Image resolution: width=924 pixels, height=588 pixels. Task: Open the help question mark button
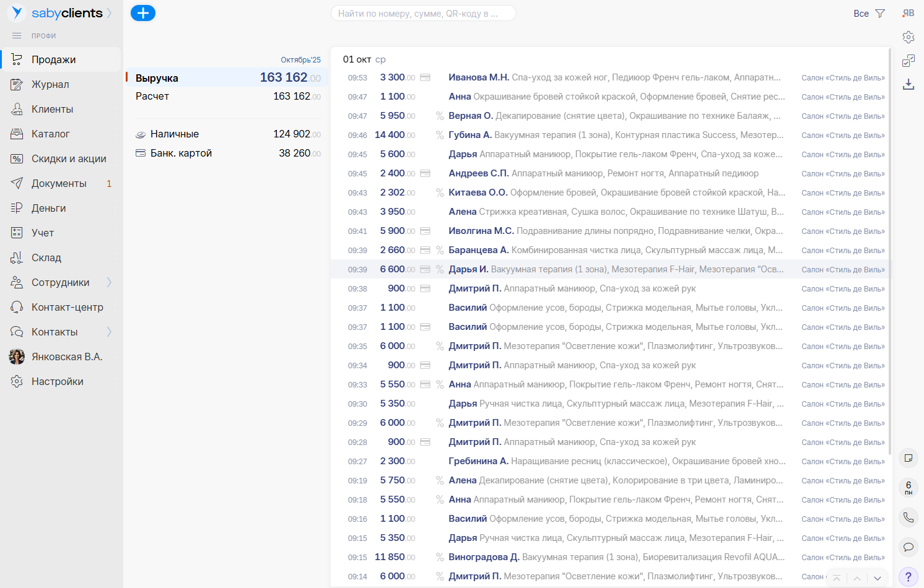(909, 576)
